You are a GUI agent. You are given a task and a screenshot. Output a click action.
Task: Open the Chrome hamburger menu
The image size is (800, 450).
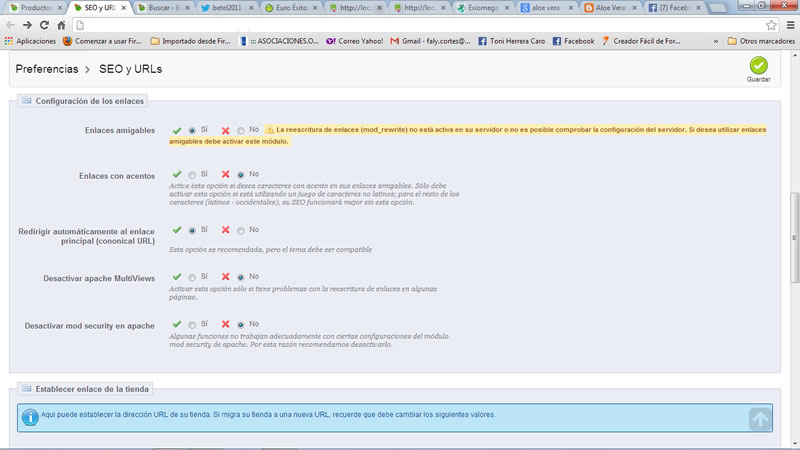click(790, 25)
